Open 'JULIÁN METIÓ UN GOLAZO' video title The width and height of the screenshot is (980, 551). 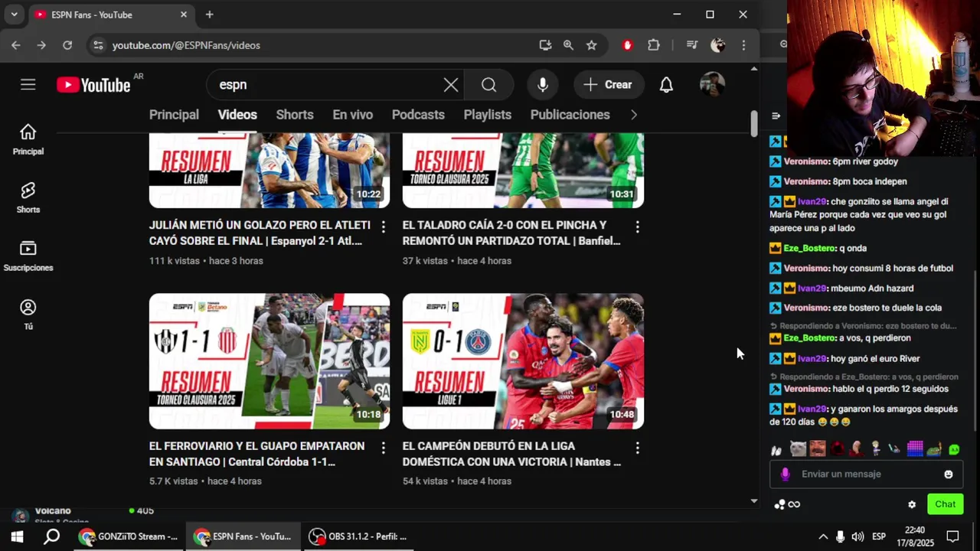(260, 233)
